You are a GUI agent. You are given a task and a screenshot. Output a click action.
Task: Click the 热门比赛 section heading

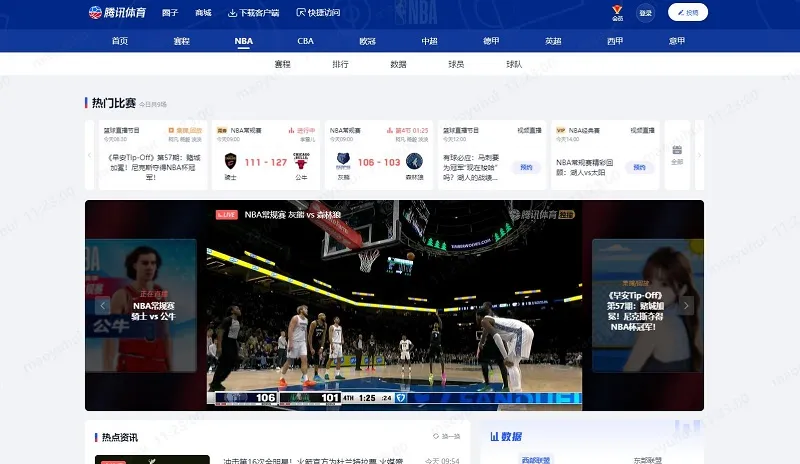(113, 103)
